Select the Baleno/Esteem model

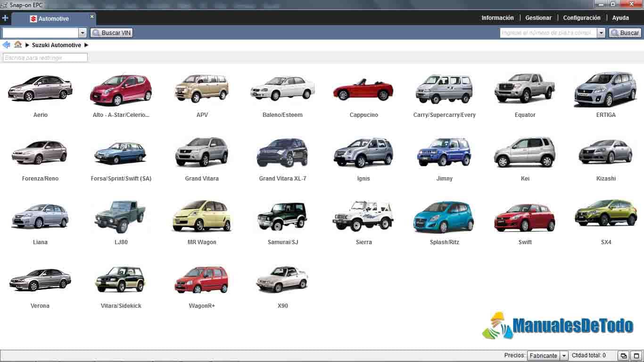pyautogui.click(x=282, y=94)
